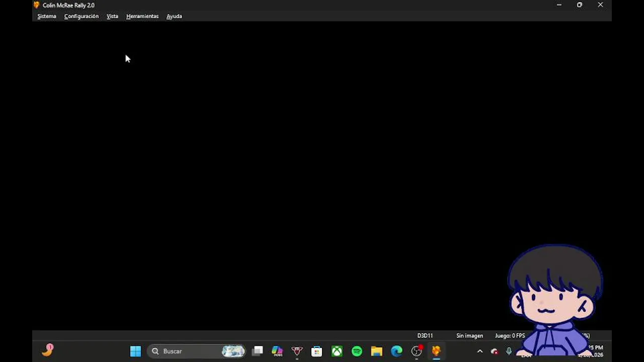Open File Explorer from the taskbar
Image resolution: width=644 pixels, height=362 pixels.
[x=376, y=351]
